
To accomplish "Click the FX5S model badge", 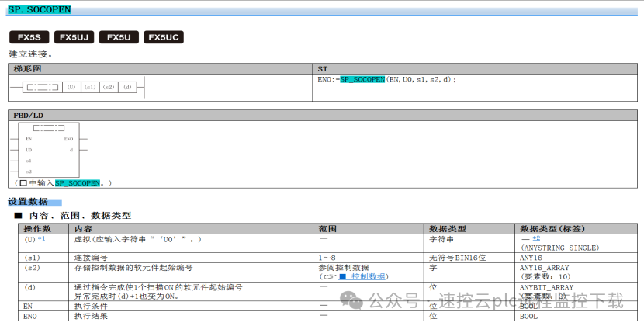I will [x=29, y=37].
